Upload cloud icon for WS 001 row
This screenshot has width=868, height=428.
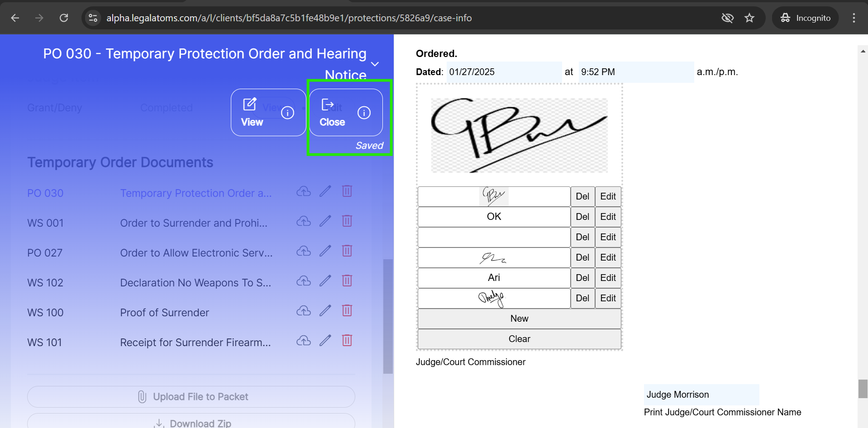304,221
